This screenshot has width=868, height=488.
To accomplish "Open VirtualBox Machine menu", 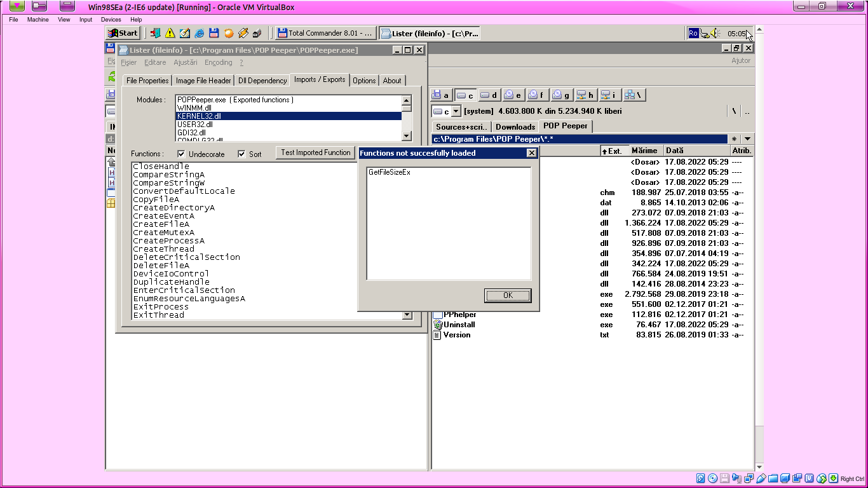I will (x=37, y=20).
